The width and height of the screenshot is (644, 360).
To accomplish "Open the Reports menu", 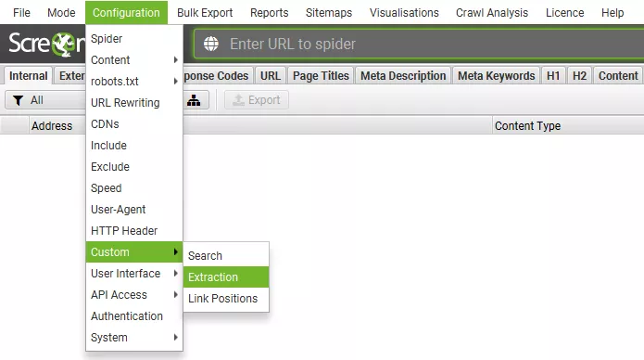I will coord(269,13).
